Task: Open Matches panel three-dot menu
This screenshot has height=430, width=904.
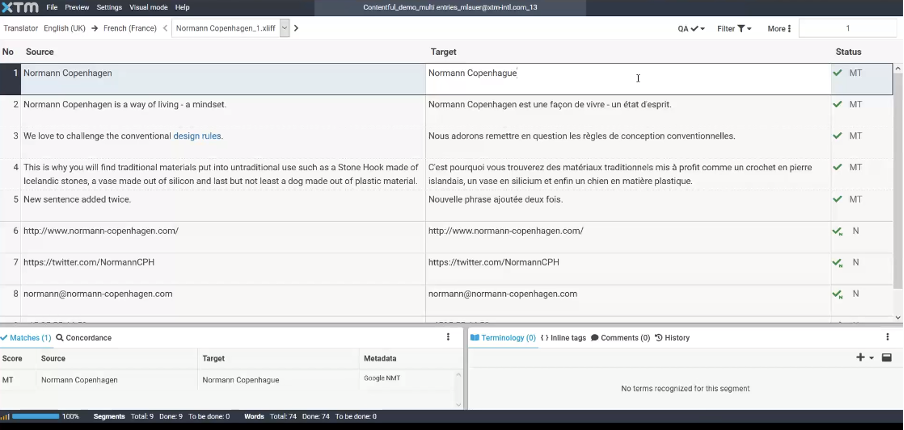Action: click(448, 337)
